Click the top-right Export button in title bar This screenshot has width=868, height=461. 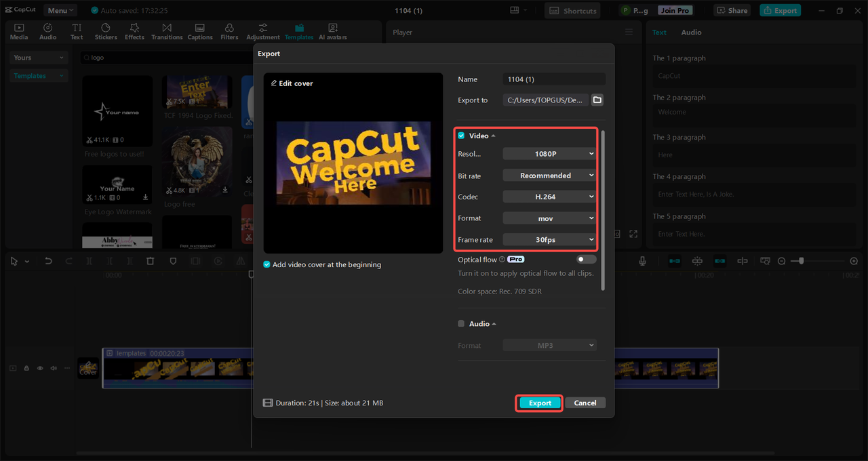[780, 10]
